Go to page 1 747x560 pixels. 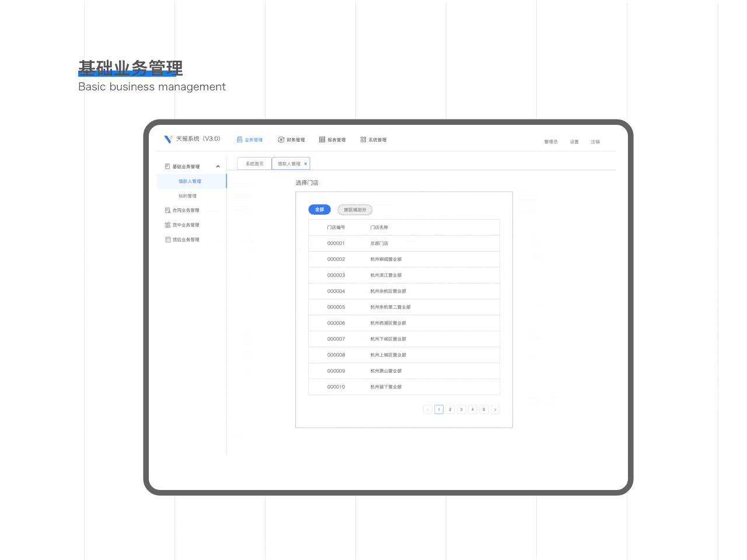pos(439,409)
